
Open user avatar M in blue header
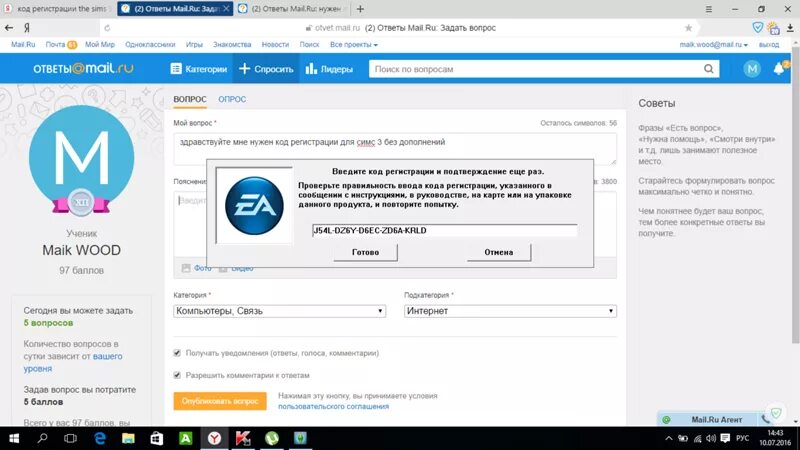(752, 69)
